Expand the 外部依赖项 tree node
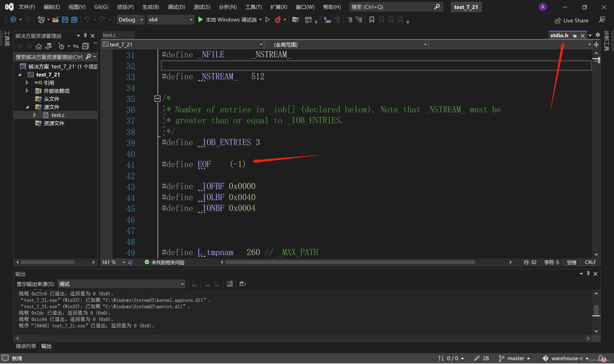The width and height of the screenshot is (614, 364). [x=27, y=91]
